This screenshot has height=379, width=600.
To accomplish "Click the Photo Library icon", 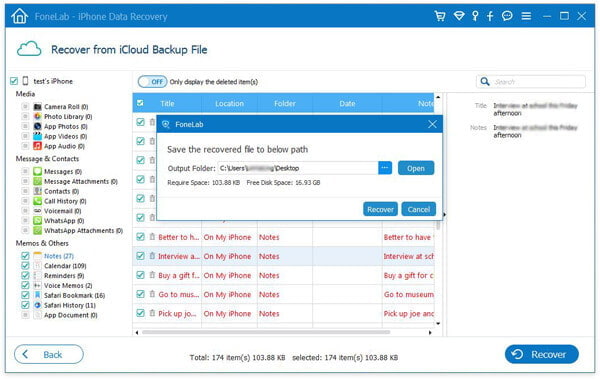I will [38, 116].
